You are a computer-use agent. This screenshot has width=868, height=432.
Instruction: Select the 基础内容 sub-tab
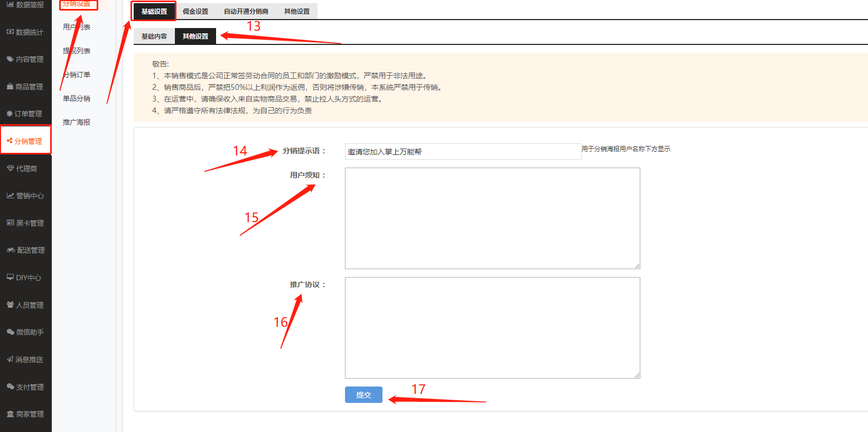(x=154, y=36)
